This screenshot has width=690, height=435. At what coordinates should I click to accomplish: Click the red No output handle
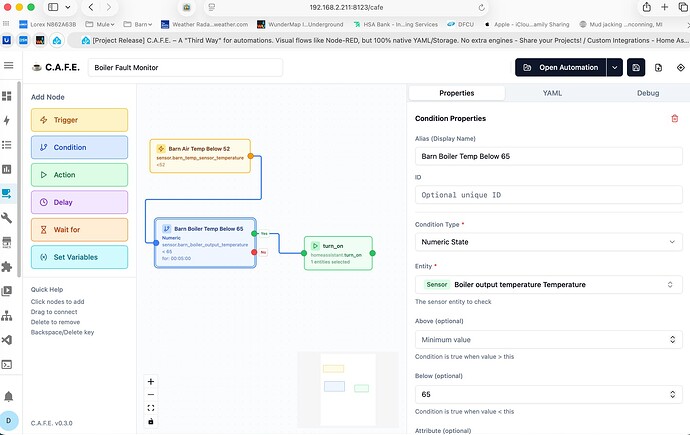(x=254, y=252)
